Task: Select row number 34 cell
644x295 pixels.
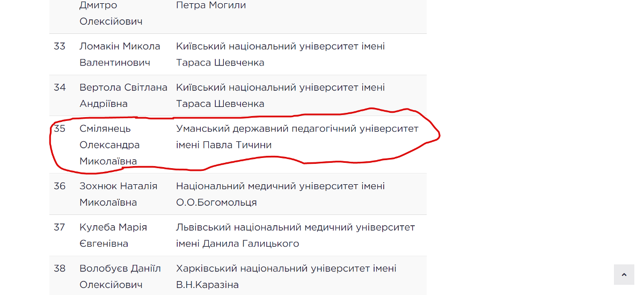Action: 60,88
